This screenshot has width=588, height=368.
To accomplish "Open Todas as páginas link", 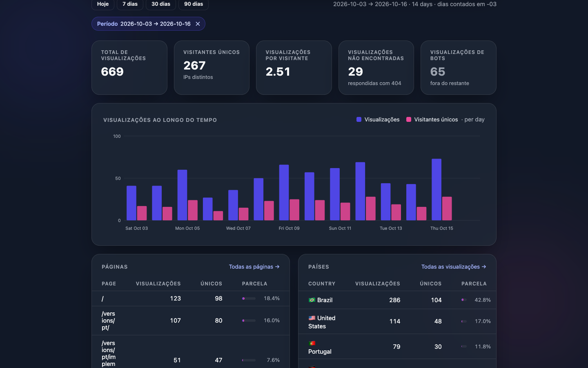I will pyautogui.click(x=254, y=267).
